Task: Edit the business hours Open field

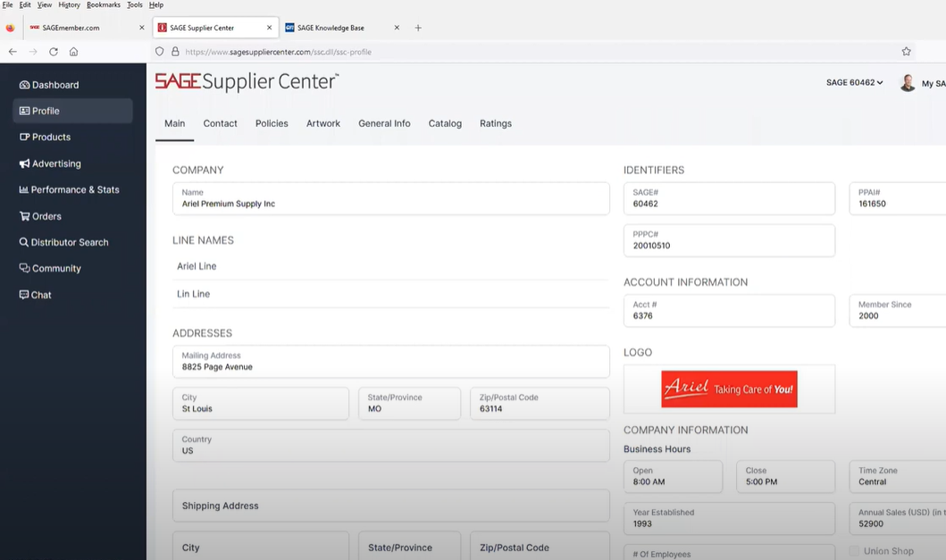Action: coord(674,477)
